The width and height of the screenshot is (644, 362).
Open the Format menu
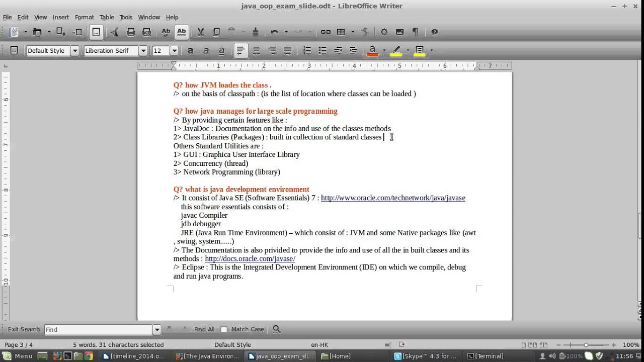(84, 17)
